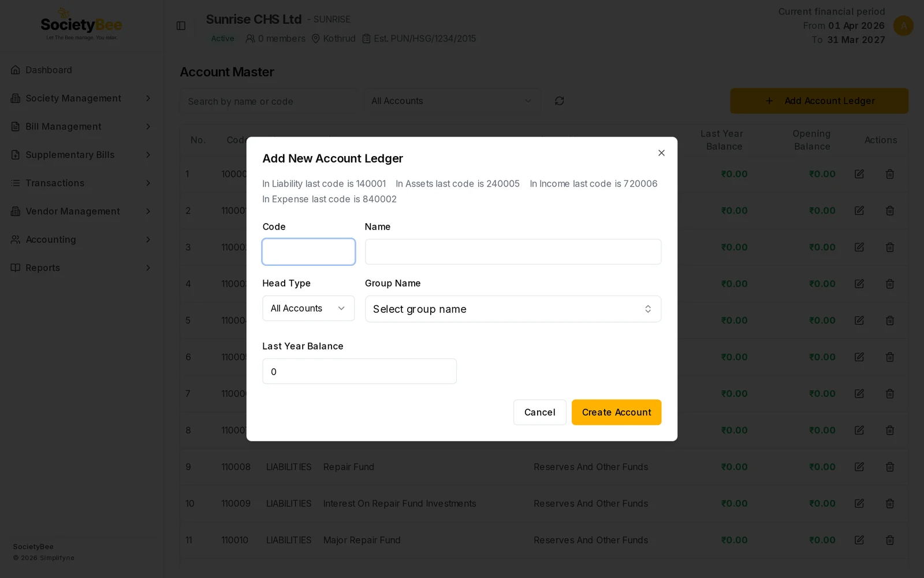Click the Kothrud location text
Screen dimensions: 924x578
click(339, 39)
